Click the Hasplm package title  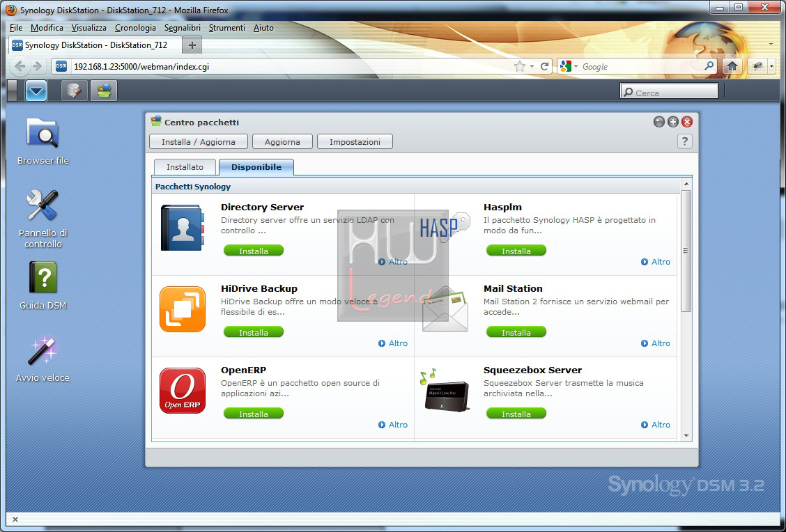pos(502,207)
